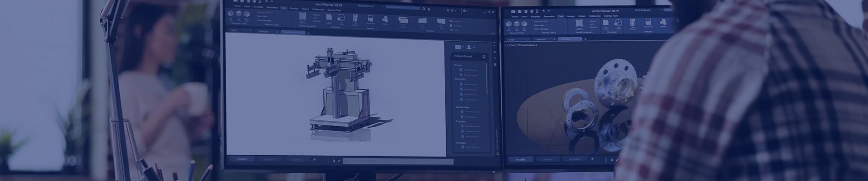The height and width of the screenshot is (181, 868).
Task: Select Left View cube in left window
Action: pos(231,14)
